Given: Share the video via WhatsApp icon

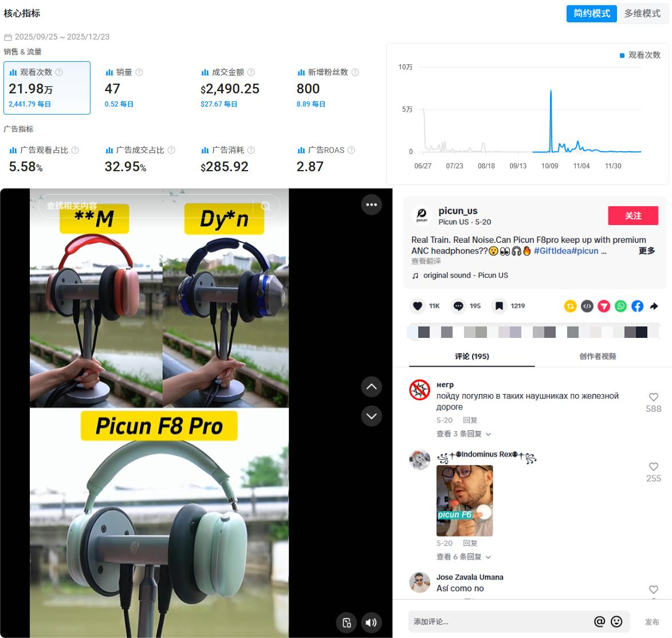Looking at the screenshot, I should (620, 306).
